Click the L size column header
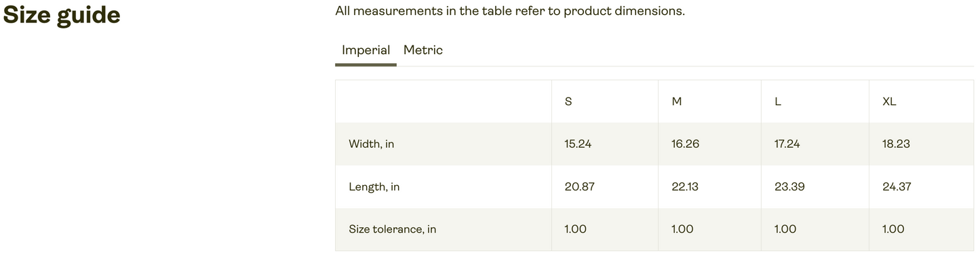Screen dimensions: 980x257 pyautogui.click(x=778, y=102)
